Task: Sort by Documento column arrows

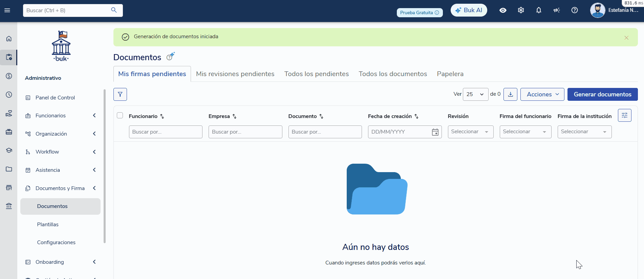Action: click(321, 116)
